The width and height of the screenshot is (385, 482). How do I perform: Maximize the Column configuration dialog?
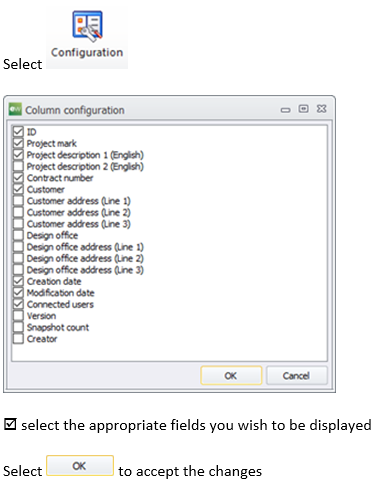pyautogui.click(x=303, y=109)
